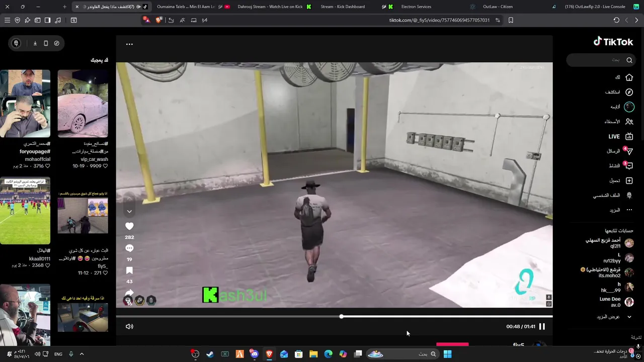Switch to the Oumaima Taleb YouTube tab
The height and width of the screenshot is (362, 644).
193,7
